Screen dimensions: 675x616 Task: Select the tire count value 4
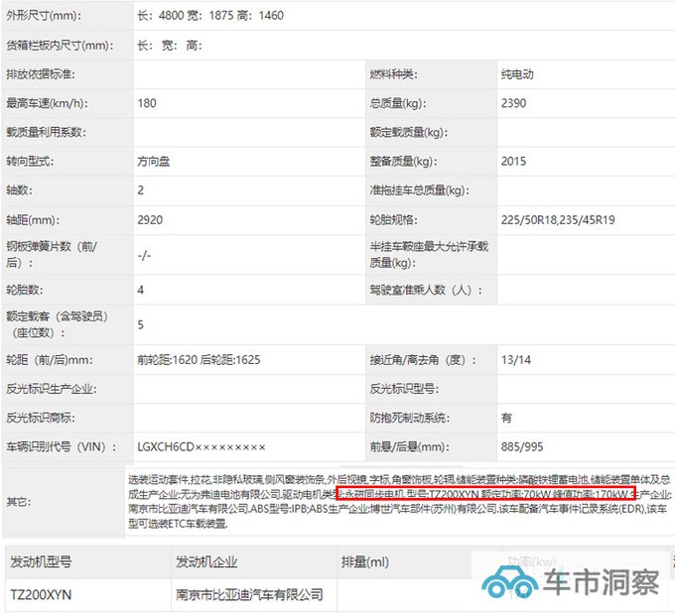point(141,290)
